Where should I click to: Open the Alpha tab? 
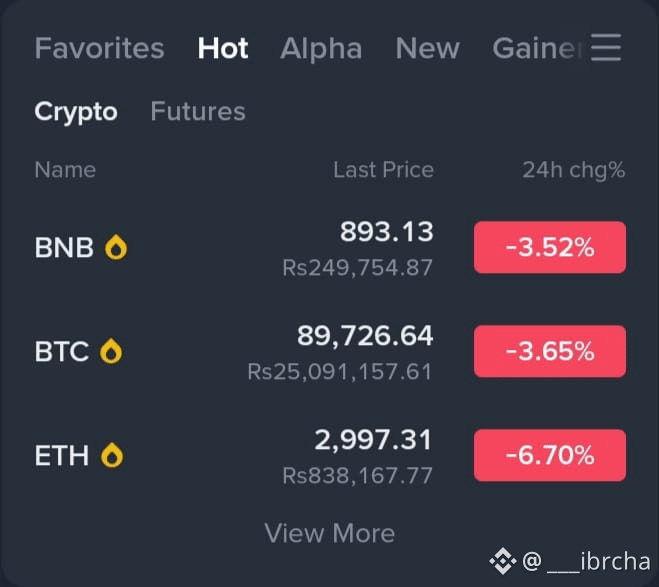click(321, 48)
